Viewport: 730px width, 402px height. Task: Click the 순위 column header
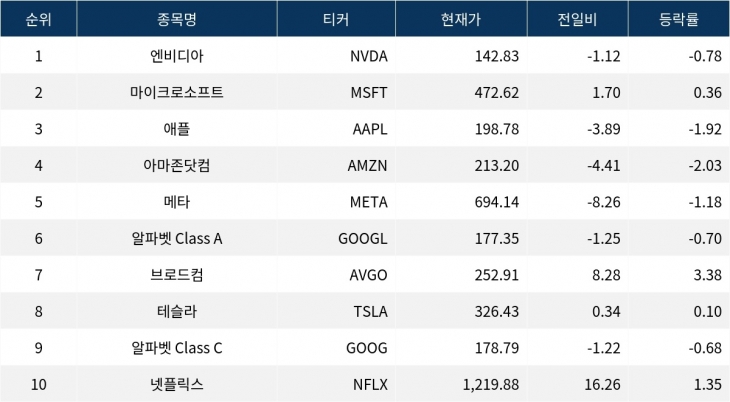(38, 19)
